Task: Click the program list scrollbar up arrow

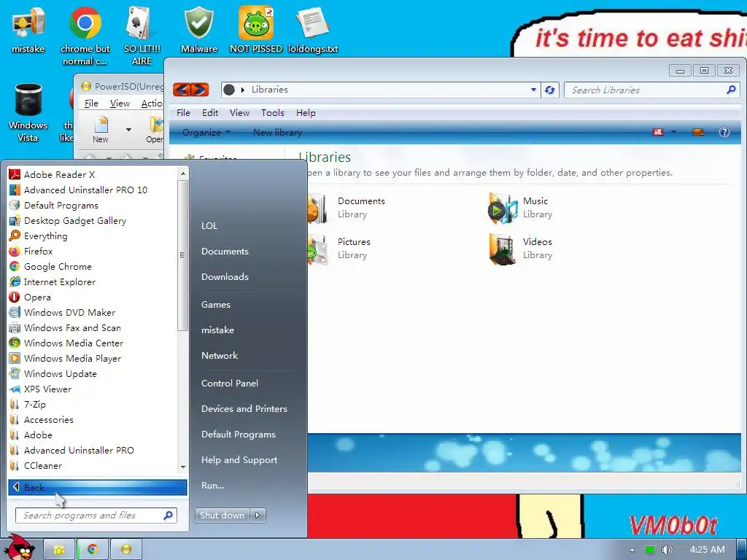Action: [183, 174]
